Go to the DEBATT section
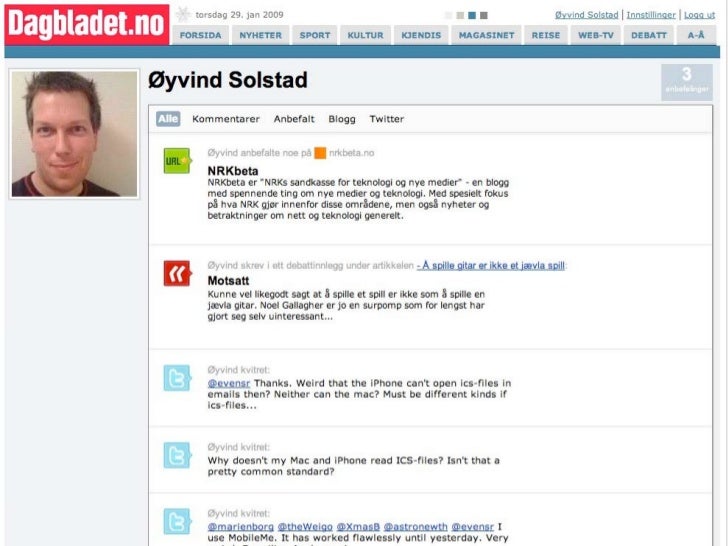This screenshot has height=546, width=728. [649, 35]
